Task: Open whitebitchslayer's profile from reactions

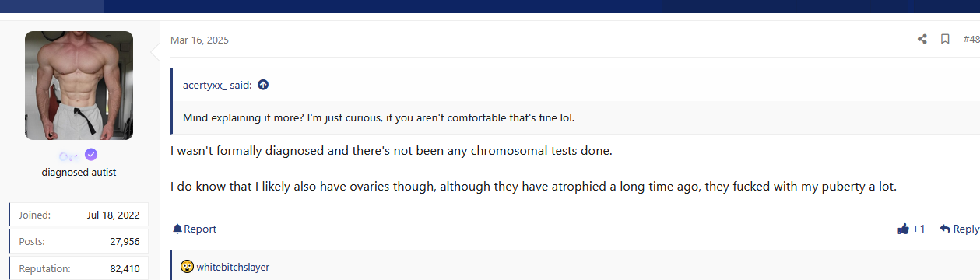Action: [233, 267]
